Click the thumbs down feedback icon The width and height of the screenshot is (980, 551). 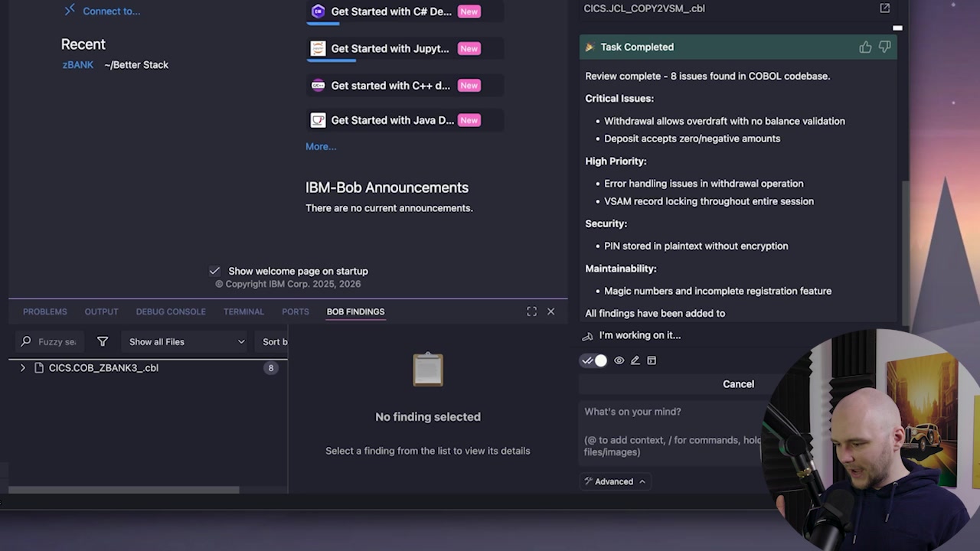coord(884,47)
